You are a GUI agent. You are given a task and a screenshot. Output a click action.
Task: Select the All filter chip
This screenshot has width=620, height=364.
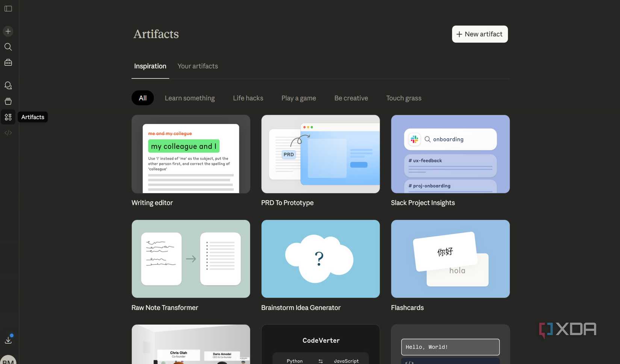[143, 98]
